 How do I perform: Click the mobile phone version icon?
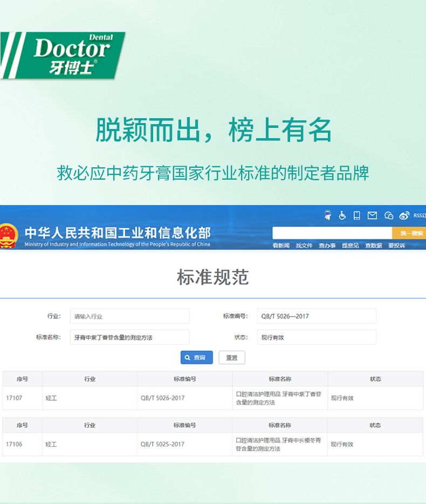pyautogui.click(x=356, y=215)
